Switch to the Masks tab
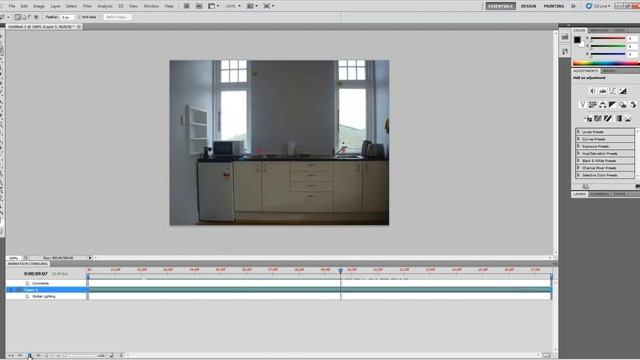The height and width of the screenshot is (360, 640). tap(609, 71)
